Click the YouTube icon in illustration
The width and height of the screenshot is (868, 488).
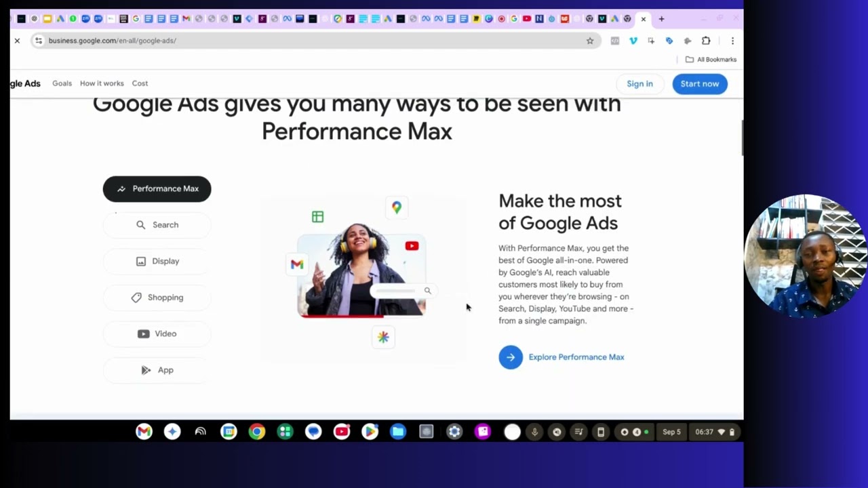pos(412,246)
